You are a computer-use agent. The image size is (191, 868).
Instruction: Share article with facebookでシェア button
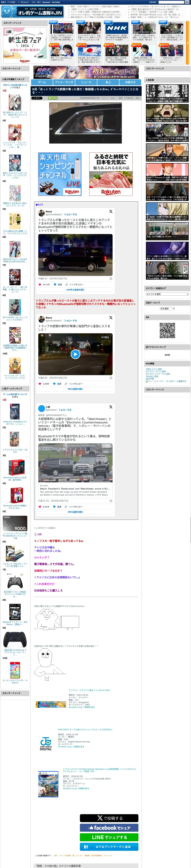[x=109, y=827]
